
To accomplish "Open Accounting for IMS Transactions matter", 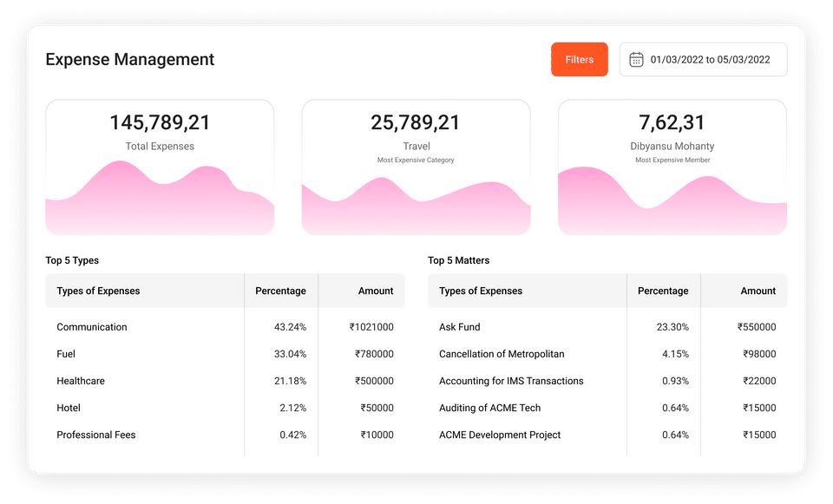I will click(x=511, y=381).
